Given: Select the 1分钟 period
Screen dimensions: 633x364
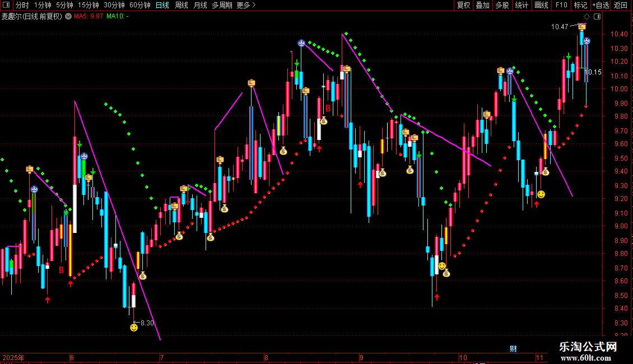Looking at the screenshot, I should tap(43, 5).
